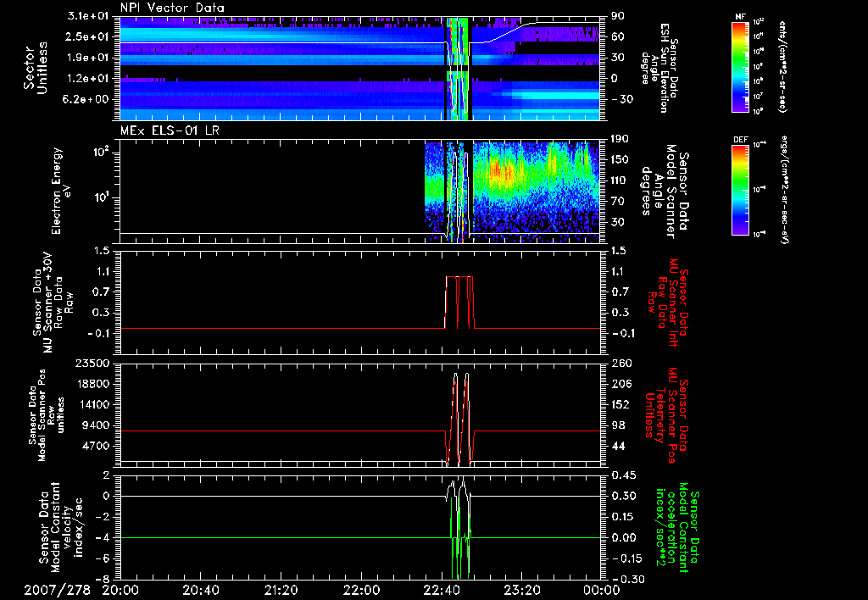The image size is (868, 600).
Task: Click the Model Scanner Angle degrees axis label
Action: [665, 191]
